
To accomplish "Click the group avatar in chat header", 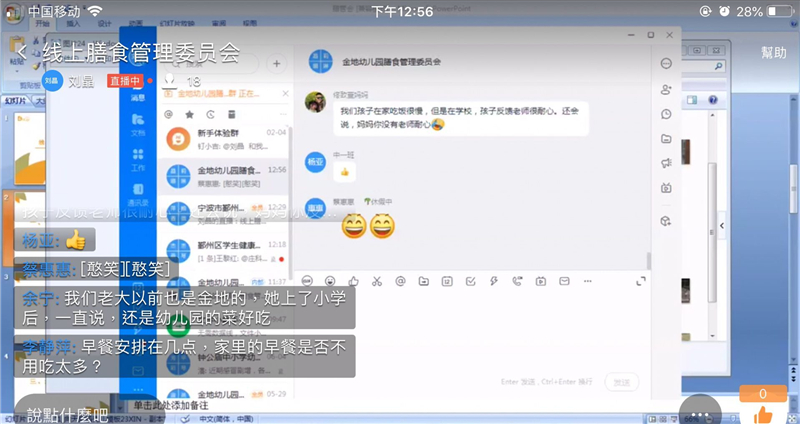I will click(320, 62).
